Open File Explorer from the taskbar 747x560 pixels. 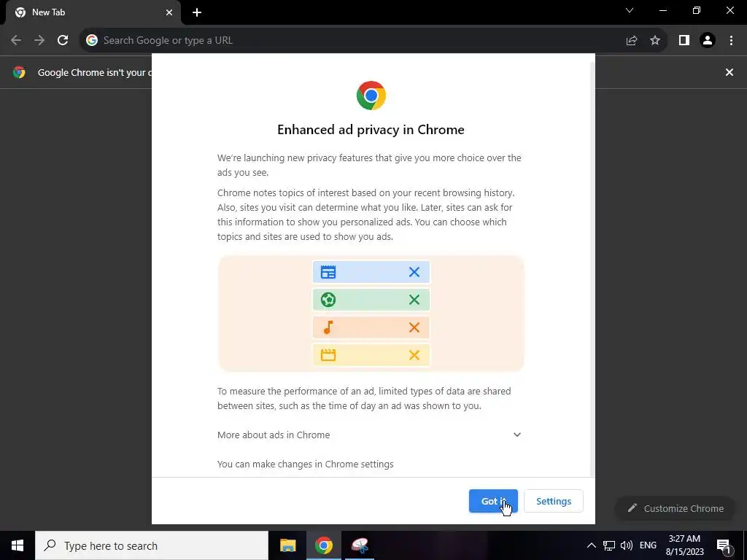pos(287,545)
